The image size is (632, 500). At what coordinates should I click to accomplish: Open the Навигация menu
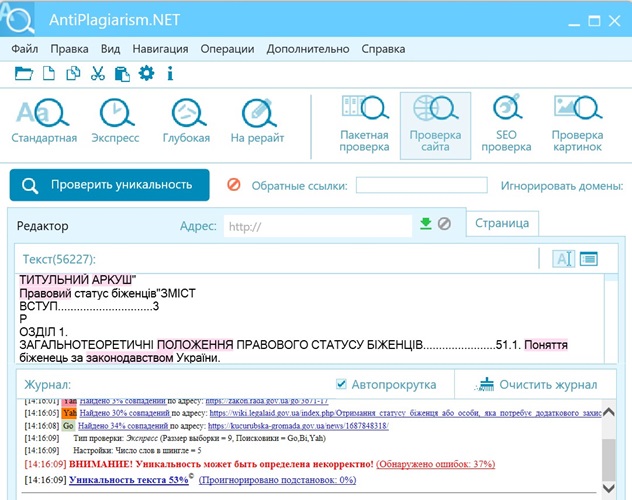point(160,49)
